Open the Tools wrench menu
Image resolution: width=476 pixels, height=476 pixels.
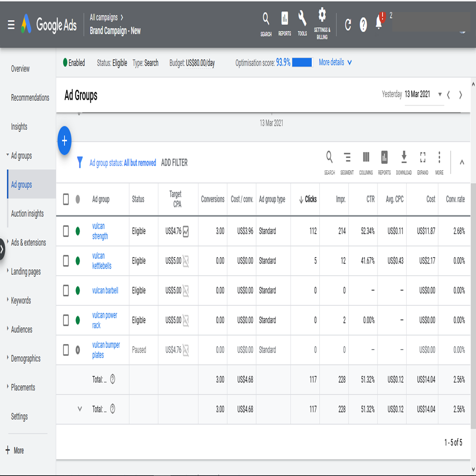pyautogui.click(x=302, y=23)
